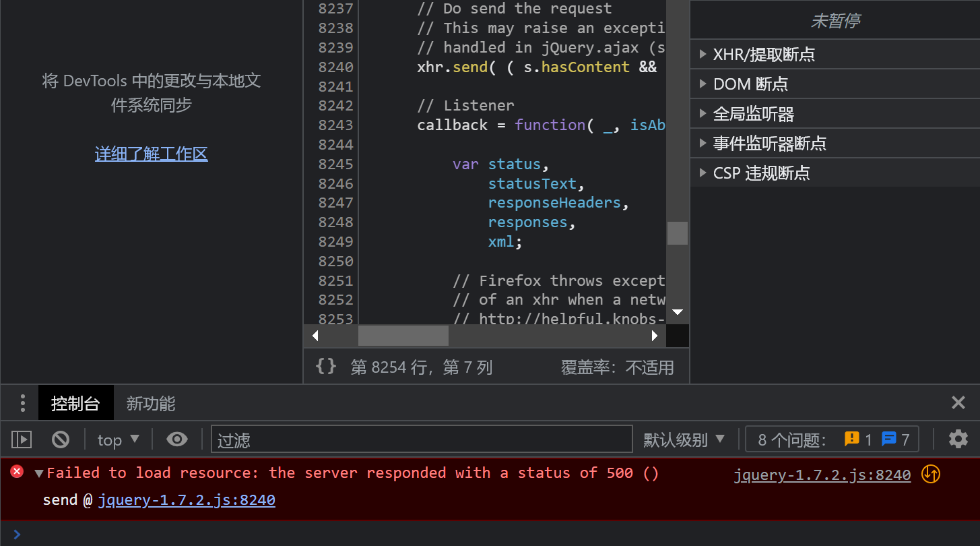Clear the console messages

point(60,439)
